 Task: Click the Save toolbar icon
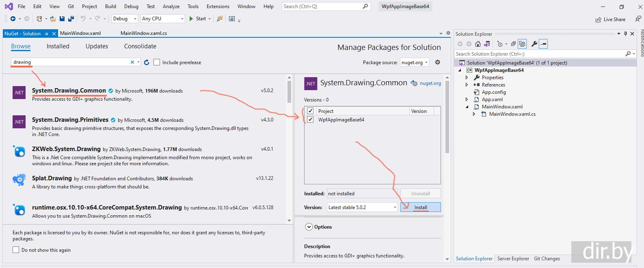pos(62,19)
